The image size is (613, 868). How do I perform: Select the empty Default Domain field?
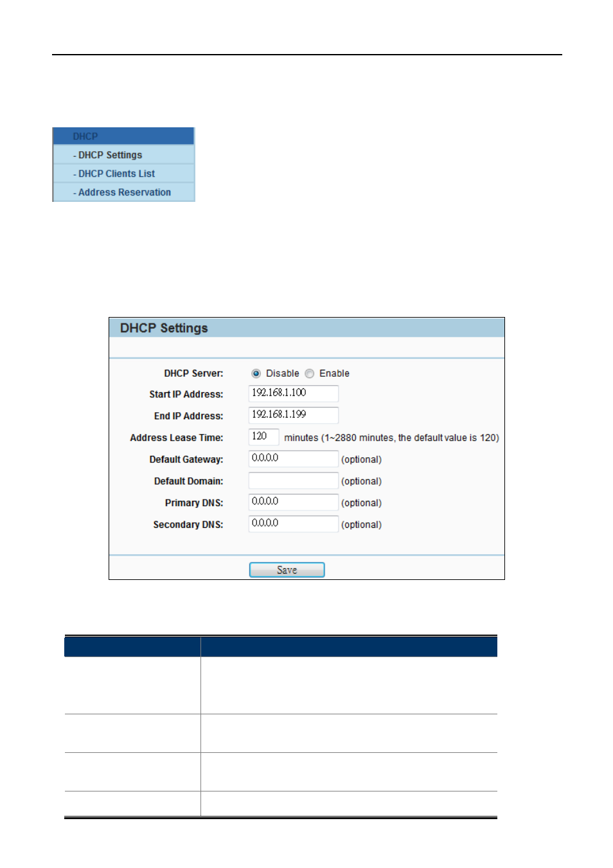pyautogui.click(x=293, y=481)
